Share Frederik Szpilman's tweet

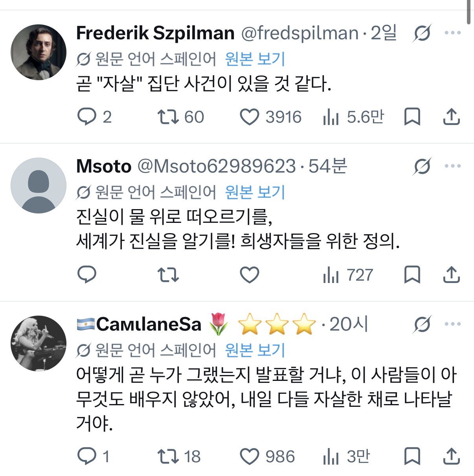(451, 117)
